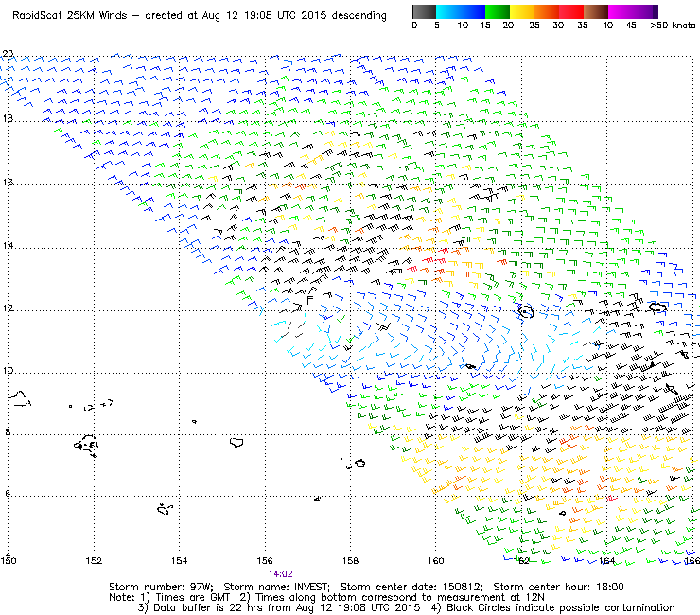The image size is (700, 615).
Task: Click the island outline at far left near 9N
Action: 21,399
